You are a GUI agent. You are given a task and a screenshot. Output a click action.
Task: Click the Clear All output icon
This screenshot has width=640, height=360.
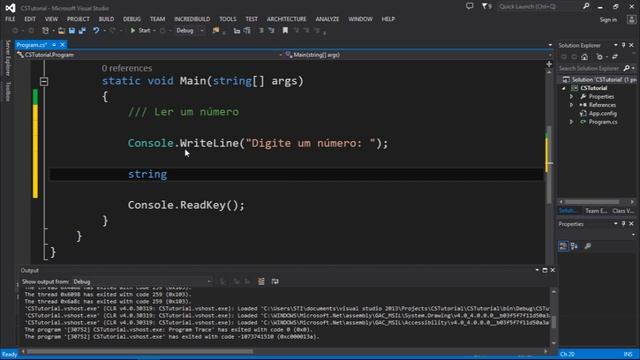[x=261, y=282]
